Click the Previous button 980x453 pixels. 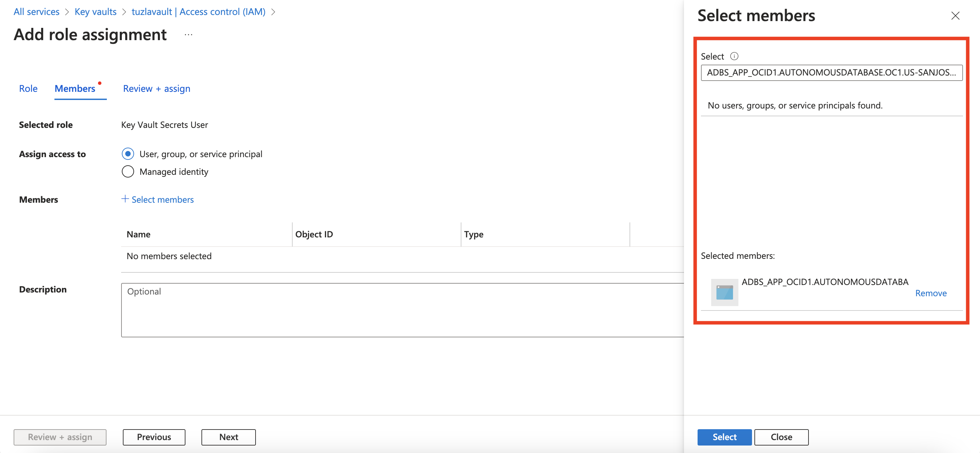[154, 437]
